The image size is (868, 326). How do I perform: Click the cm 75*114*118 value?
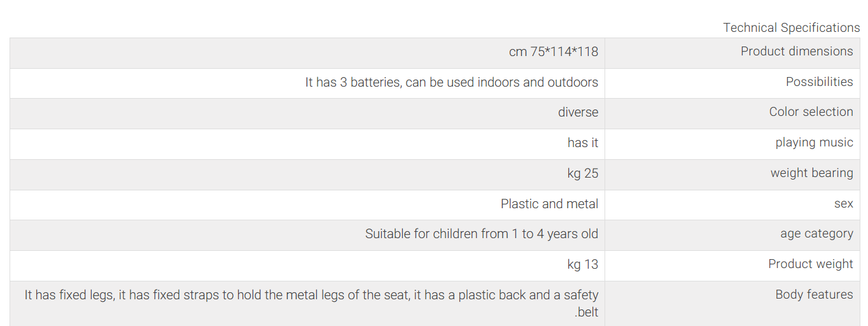[554, 52]
